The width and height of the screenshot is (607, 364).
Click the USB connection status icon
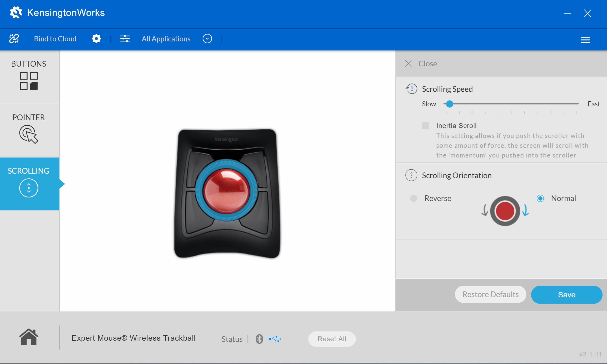pyautogui.click(x=275, y=339)
